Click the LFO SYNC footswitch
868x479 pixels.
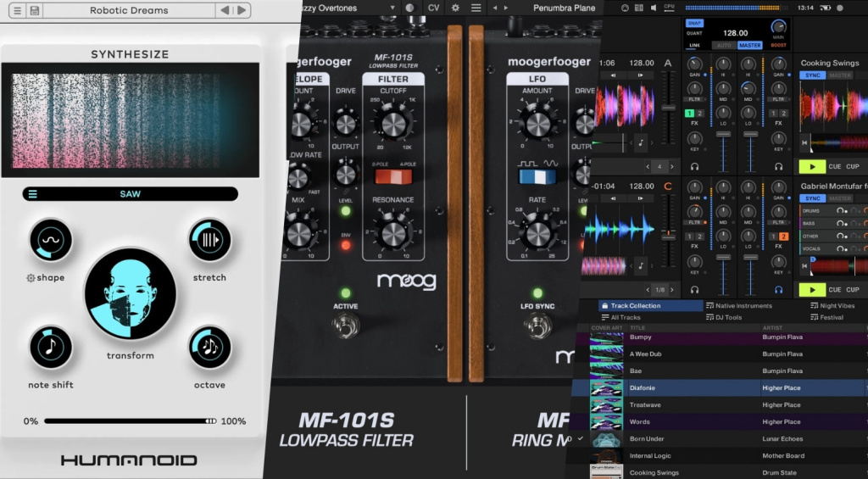(x=537, y=325)
